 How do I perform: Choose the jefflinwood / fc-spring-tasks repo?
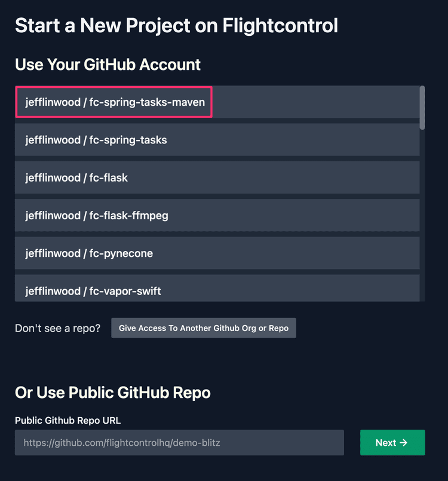tap(217, 140)
